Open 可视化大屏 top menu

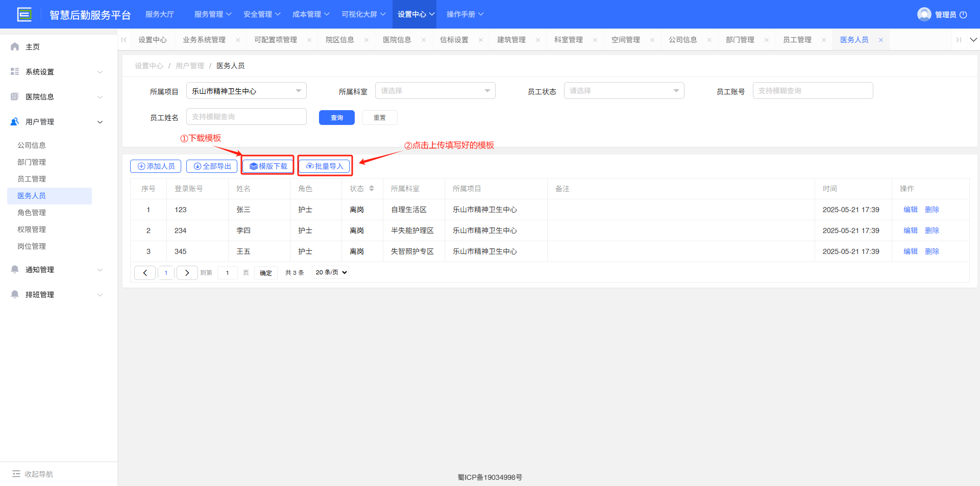pyautogui.click(x=363, y=14)
